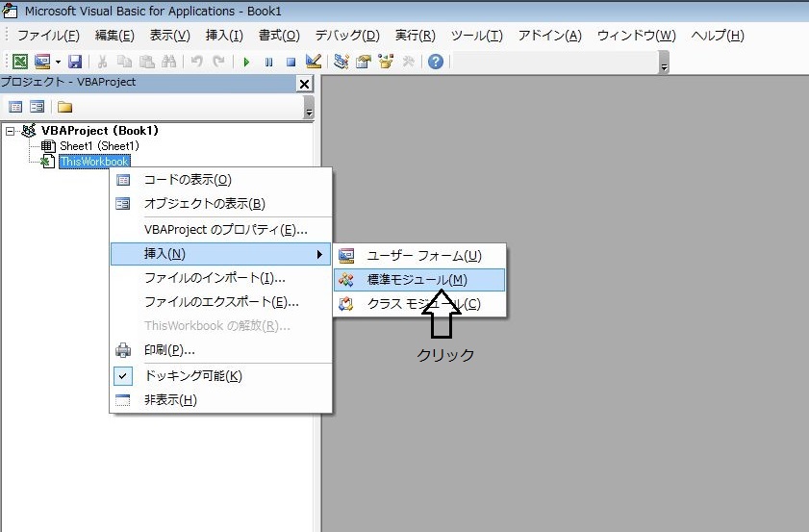Click the Paste clipboard icon
The width and height of the screenshot is (809, 532).
[x=147, y=62]
